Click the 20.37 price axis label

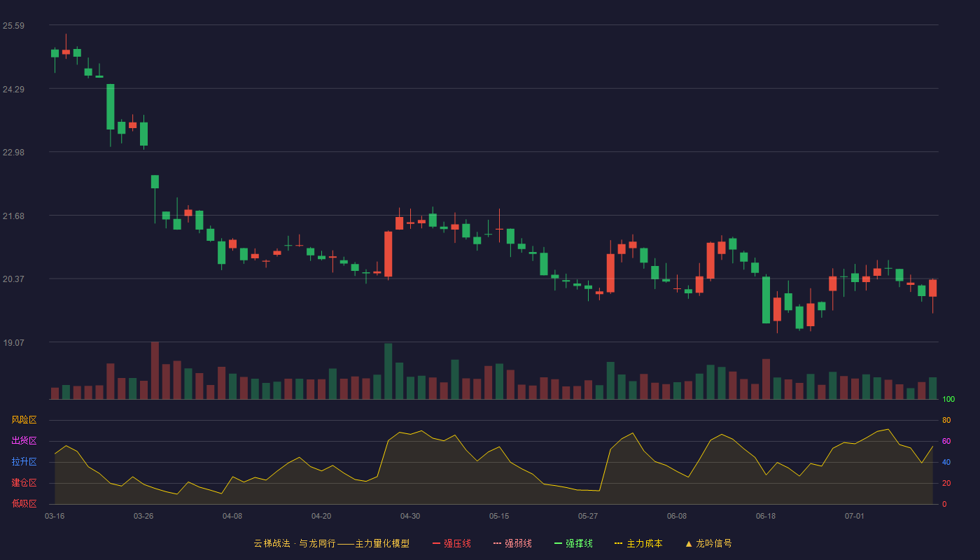point(13,279)
